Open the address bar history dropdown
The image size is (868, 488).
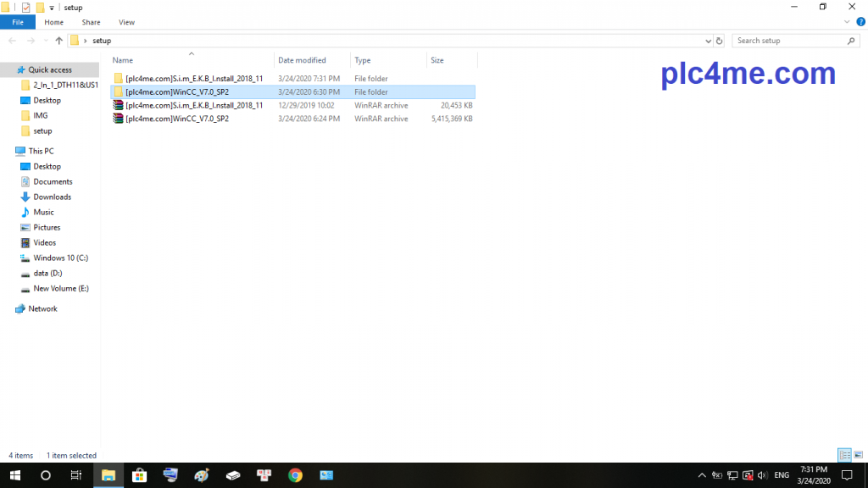click(709, 41)
